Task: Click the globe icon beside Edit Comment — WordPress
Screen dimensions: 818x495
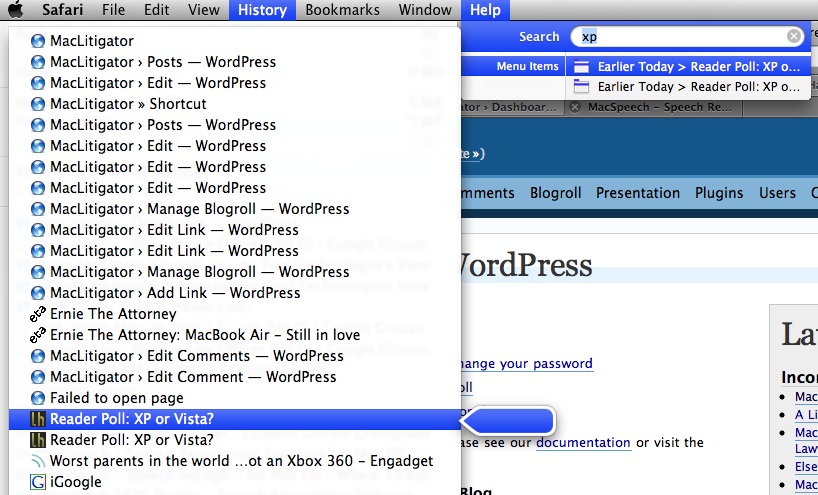Action: pos(38,377)
